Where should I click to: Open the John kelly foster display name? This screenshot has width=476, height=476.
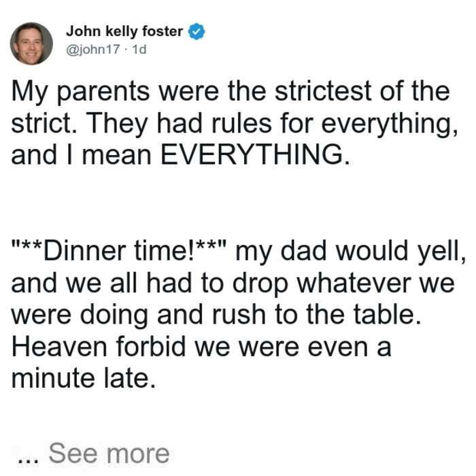click(x=124, y=31)
